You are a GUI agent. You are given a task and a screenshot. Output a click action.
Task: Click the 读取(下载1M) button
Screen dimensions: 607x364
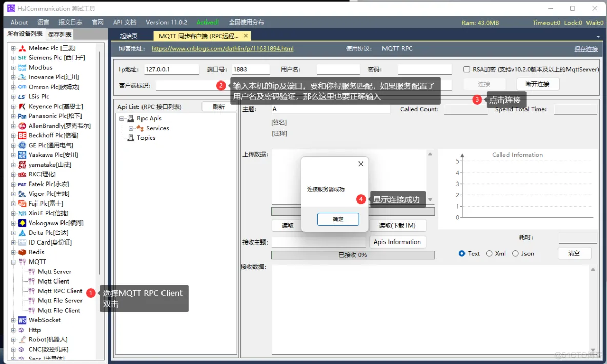tap(397, 225)
